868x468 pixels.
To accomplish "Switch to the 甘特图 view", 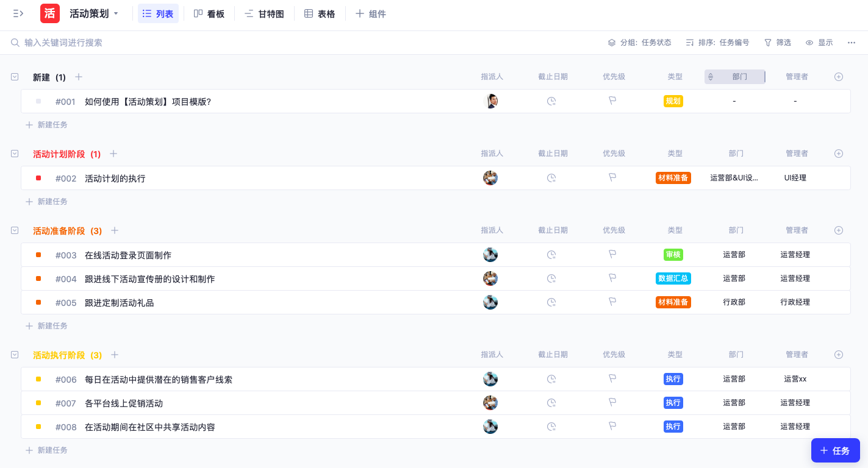I will (264, 13).
